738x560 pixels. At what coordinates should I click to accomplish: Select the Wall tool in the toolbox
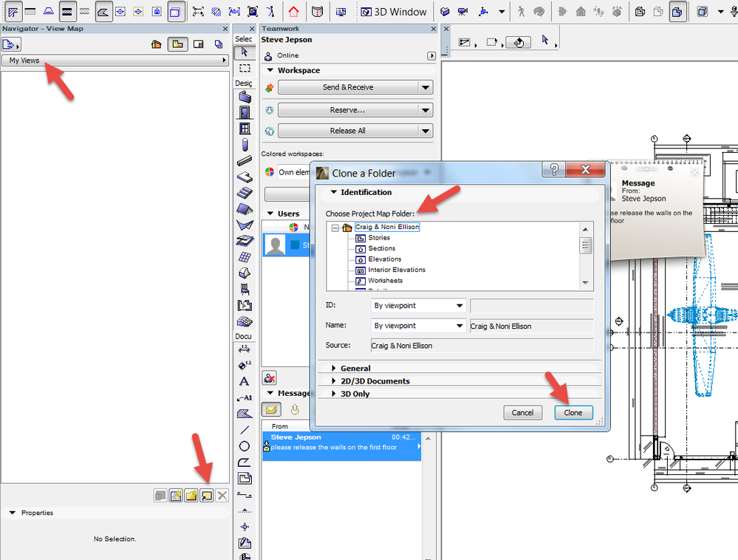[x=245, y=97]
